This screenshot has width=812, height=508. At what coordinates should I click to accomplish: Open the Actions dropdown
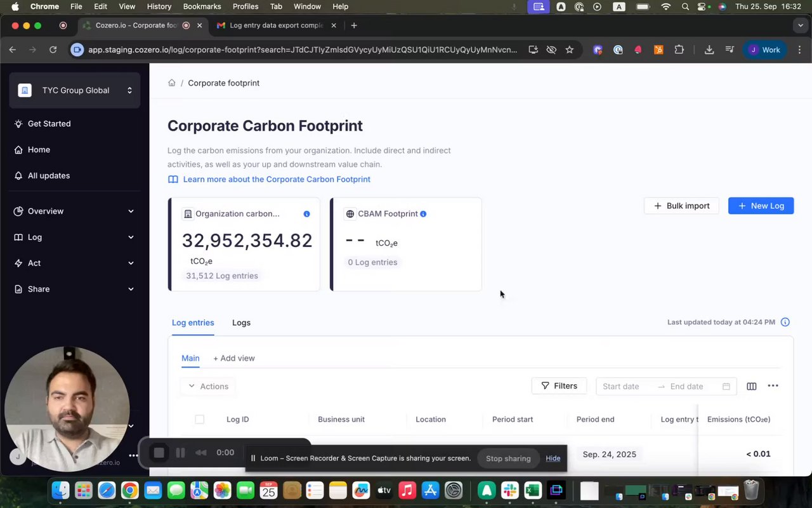(208, 386)
